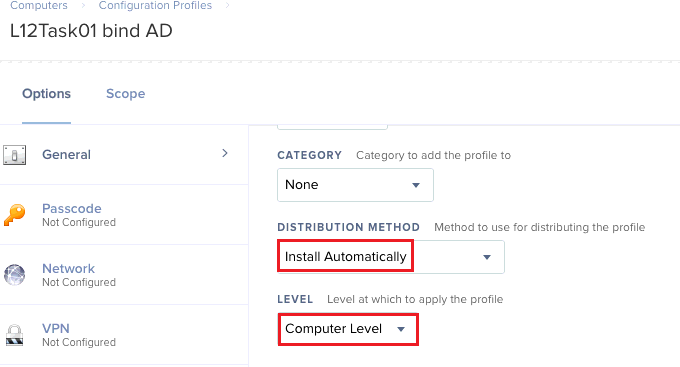Click the Computer Level dropdown arrow
The image size is (680, 367).
[x=401, y=329]
